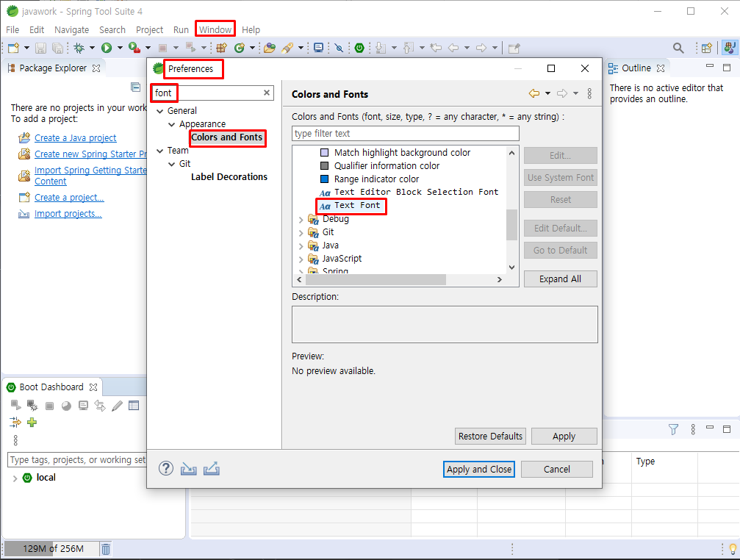
Task: Click the light bulb tip icon in status bar
Action: tap(733, 549)
